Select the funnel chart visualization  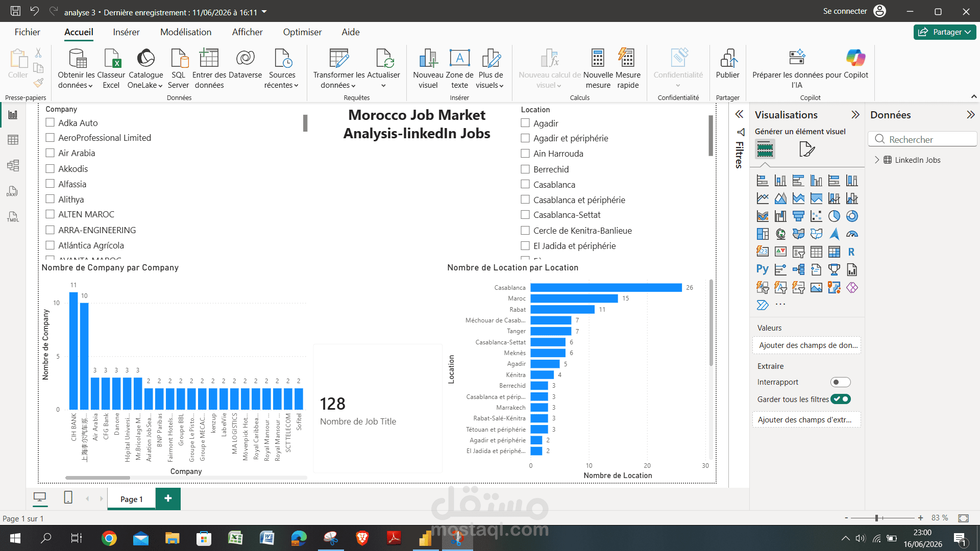click(798, 216)
